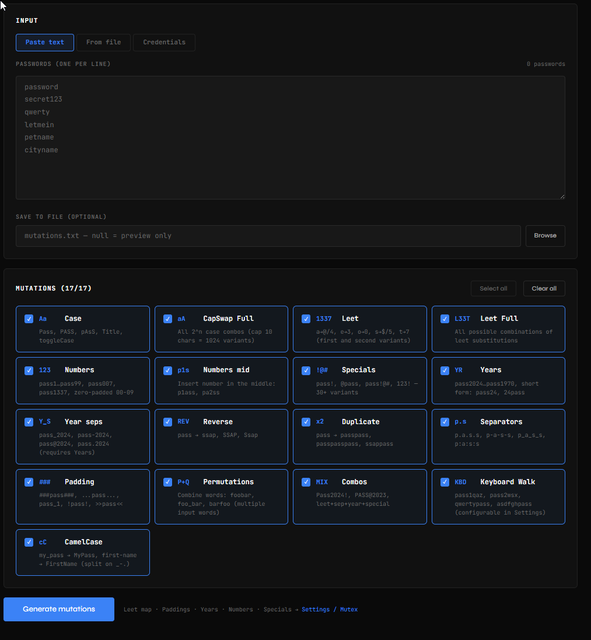591x640 pixels.
Task: Click the 'Year seps' card title
Action: (x=83, y=422)
